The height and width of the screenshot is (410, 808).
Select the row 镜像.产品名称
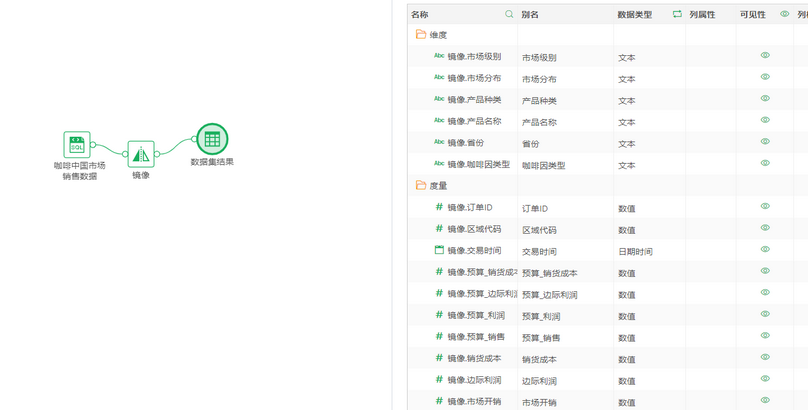click(x=608, y=121)
